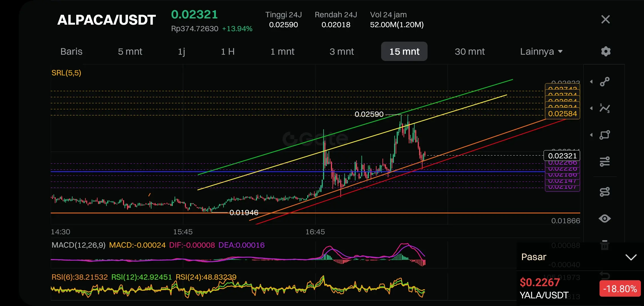Tap the $0.2267 YALA price

(x=540, y=282)
